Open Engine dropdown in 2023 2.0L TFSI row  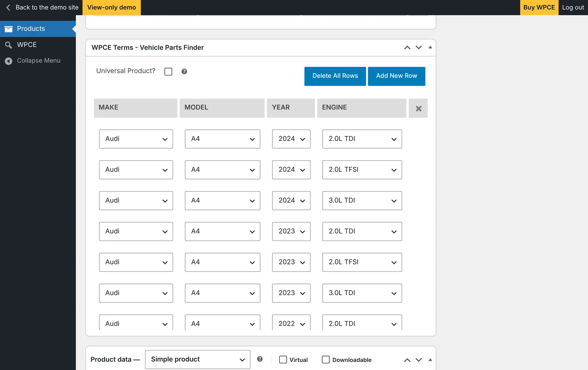362,263
